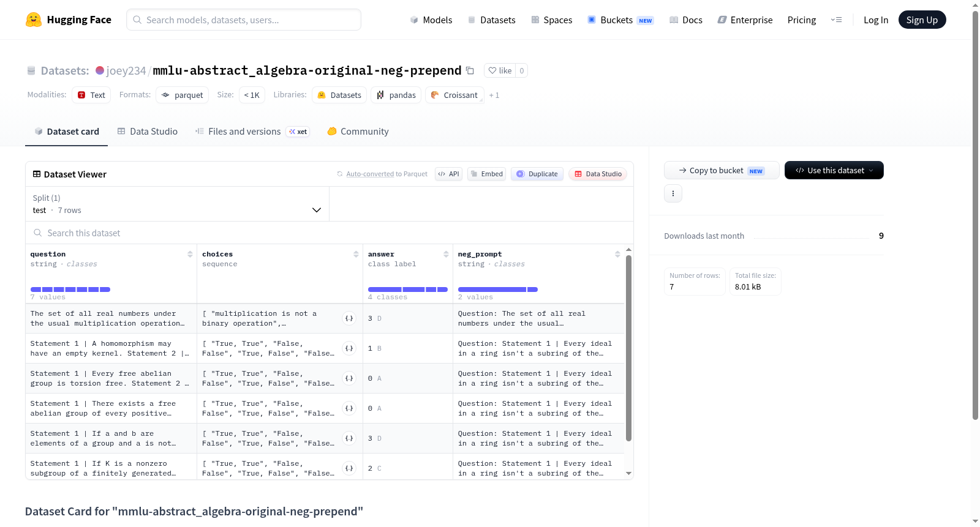Switch to the Dataset card tab
Screen dimensions: 980x527
tap(66, 132)
